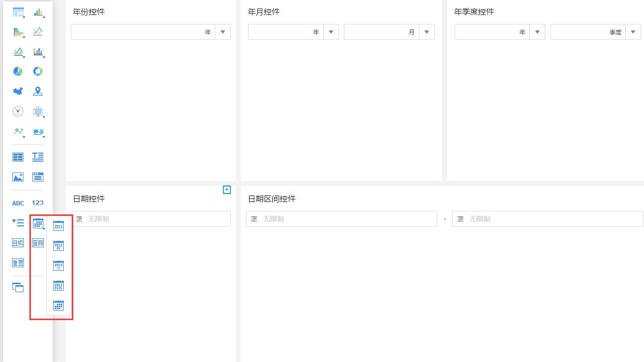Select the scatter bubble chart component
The height and width of the screenshot is (362, 644).
(x=18, y=132)
